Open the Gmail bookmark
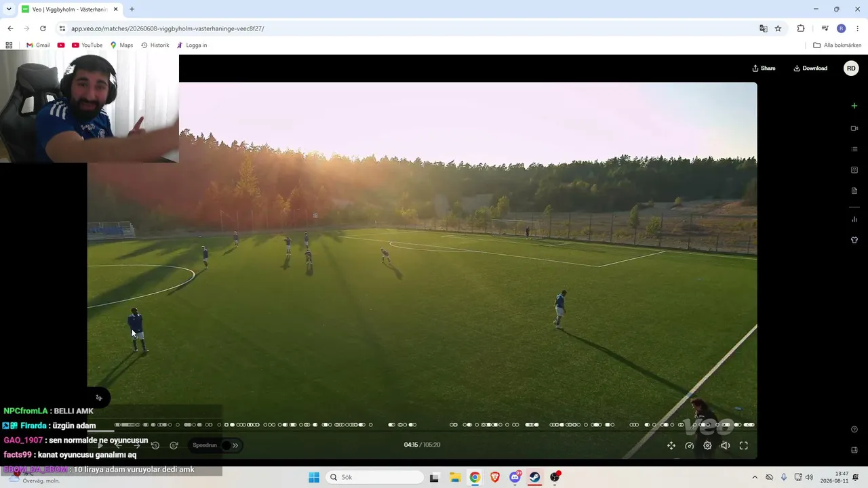Viewport: 868px width, 488px height. 38,45
